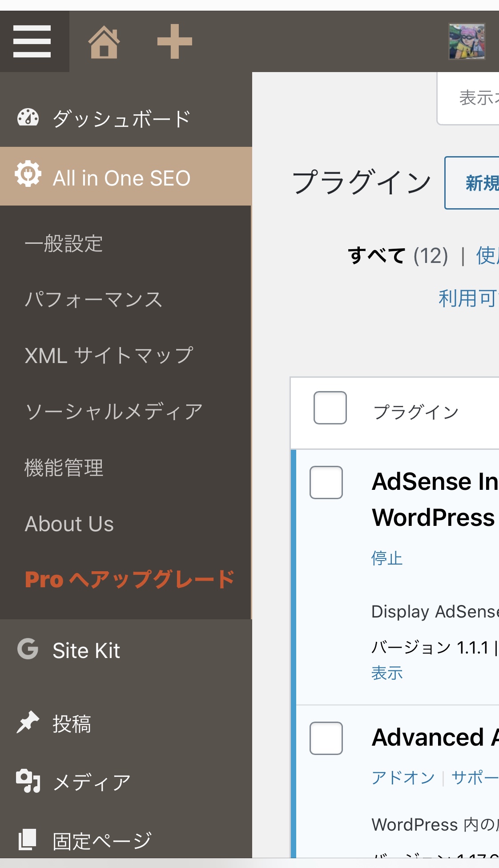Image resolution: width=499 pixels, height=868 pixels.
Task: Check the Advanced plugin checkbox
Action: click(326, 738)
